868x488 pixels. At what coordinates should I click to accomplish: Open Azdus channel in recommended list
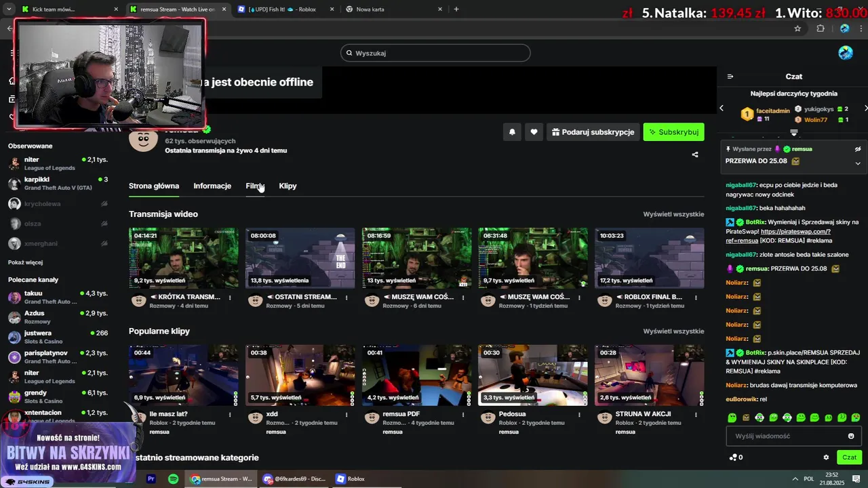[58, 317]
